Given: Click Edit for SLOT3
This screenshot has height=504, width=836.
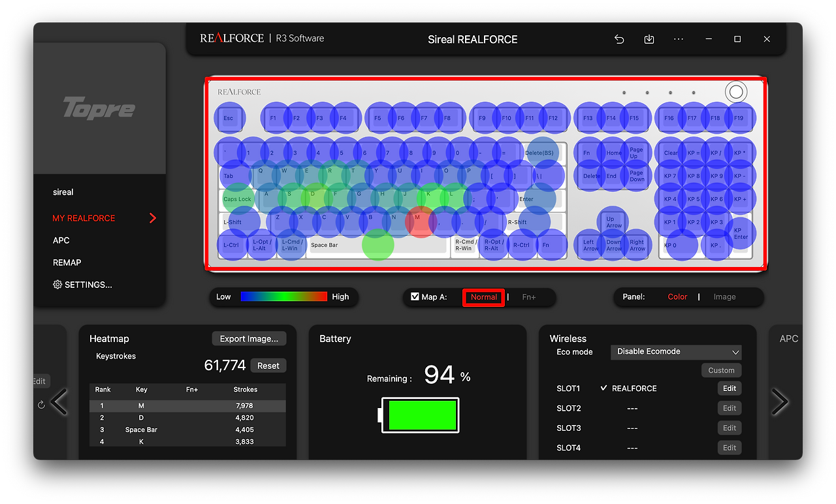Looking at the screenshot, I should point(730,428).
